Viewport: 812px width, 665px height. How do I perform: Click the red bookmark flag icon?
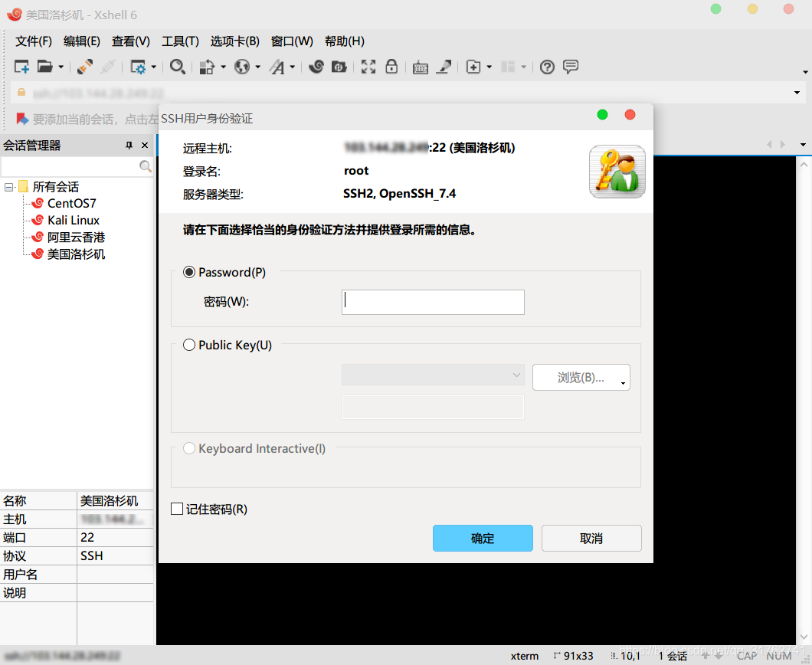[x=22, y=119]
